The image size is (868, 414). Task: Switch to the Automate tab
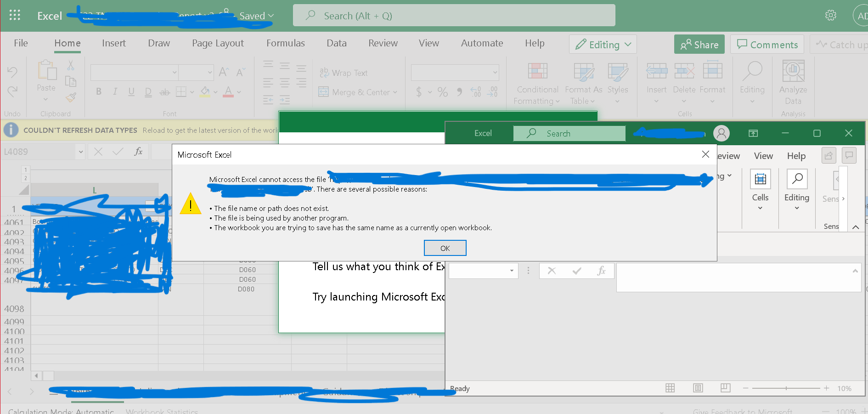(x=482, y=43)
